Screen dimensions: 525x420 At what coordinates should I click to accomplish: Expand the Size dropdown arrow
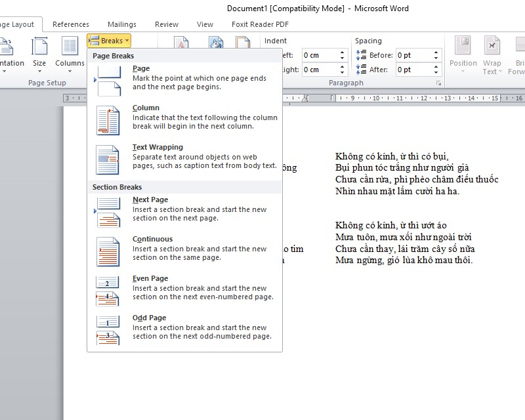point(39,72)
